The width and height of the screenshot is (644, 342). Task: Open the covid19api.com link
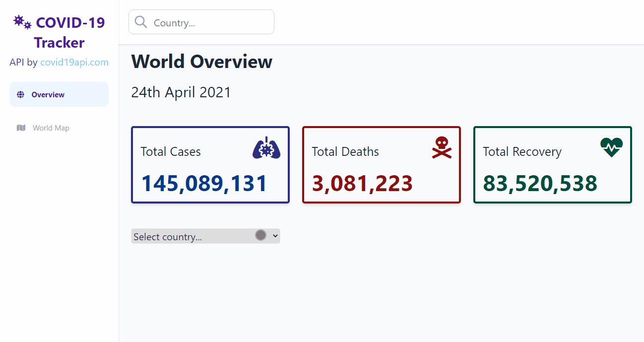(74, 63)
